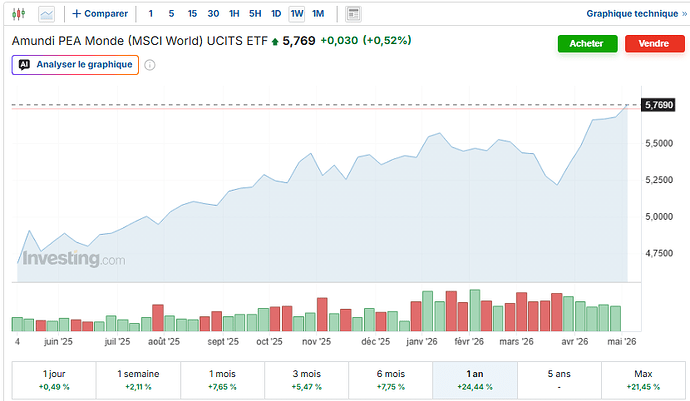Click the nov '25 date label

coord(316,342)
